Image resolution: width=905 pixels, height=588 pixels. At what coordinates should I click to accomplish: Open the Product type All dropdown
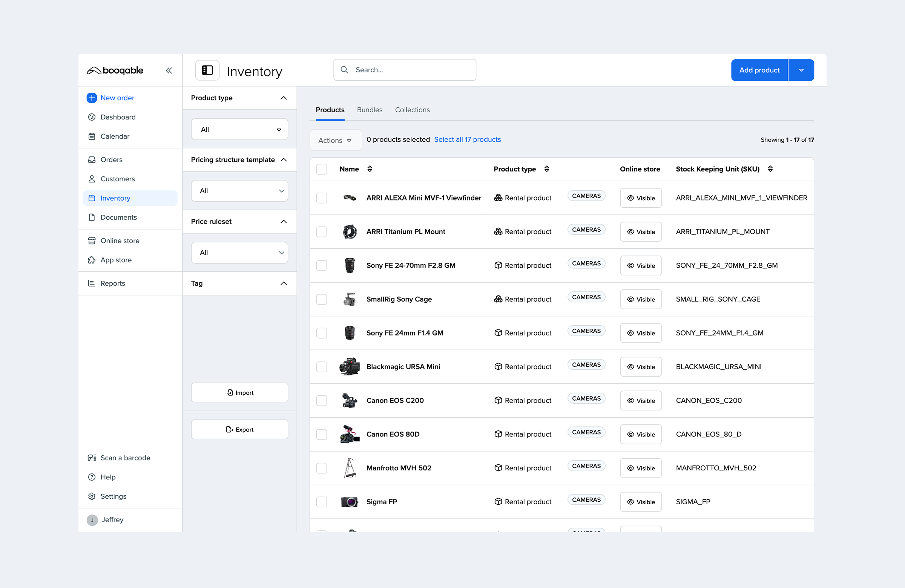click(239, 129)
